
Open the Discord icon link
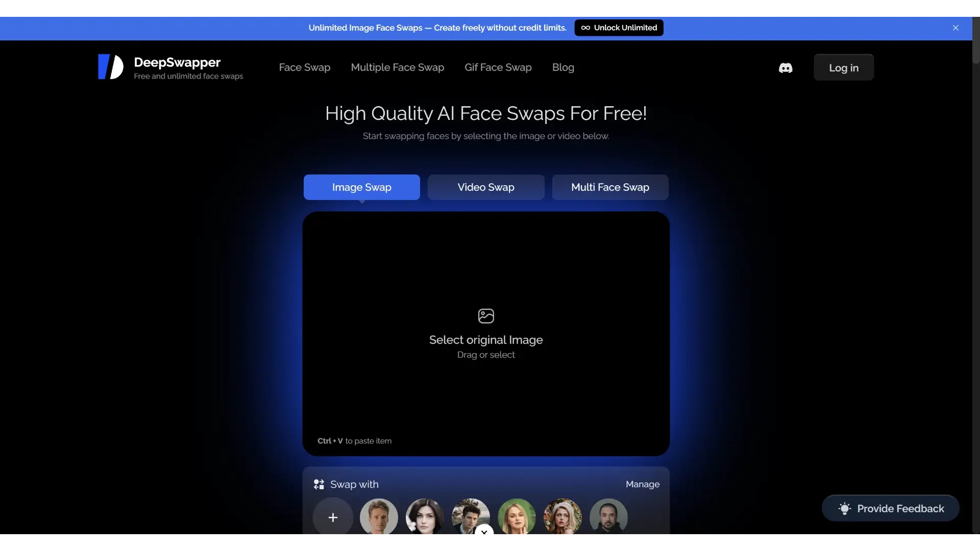786,68
